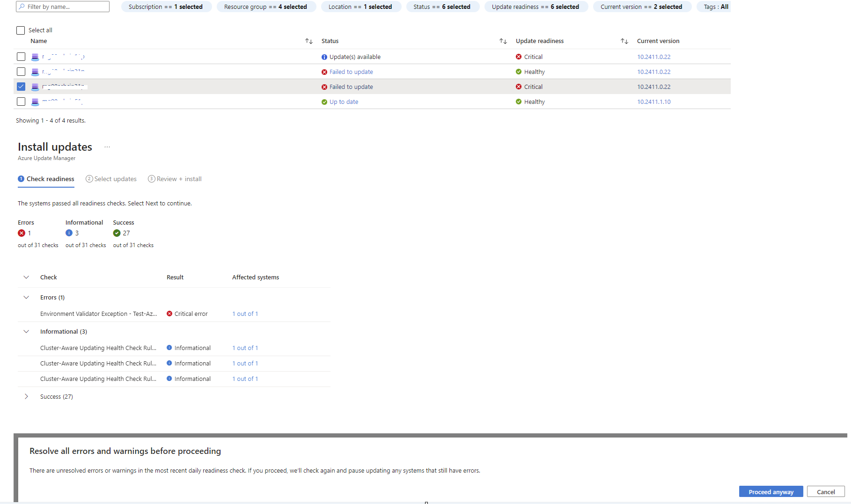This screenshot has width=851, height=504.
Task: Switch to the Select updates tab
Action: click(111, 179)
